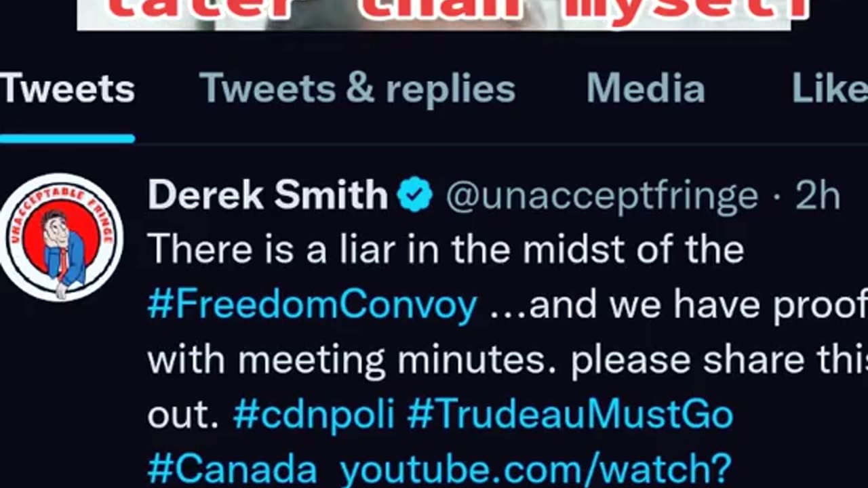Open the 2h tweet timestamp

[818, 196]
